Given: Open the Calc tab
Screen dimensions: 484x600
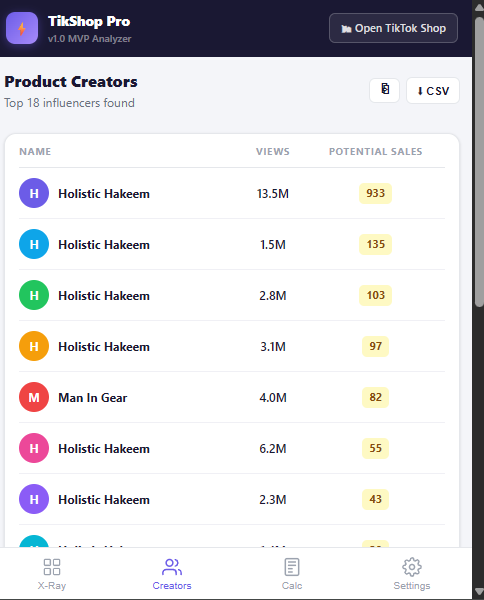Looking at the screenshot, I should 292,574.
